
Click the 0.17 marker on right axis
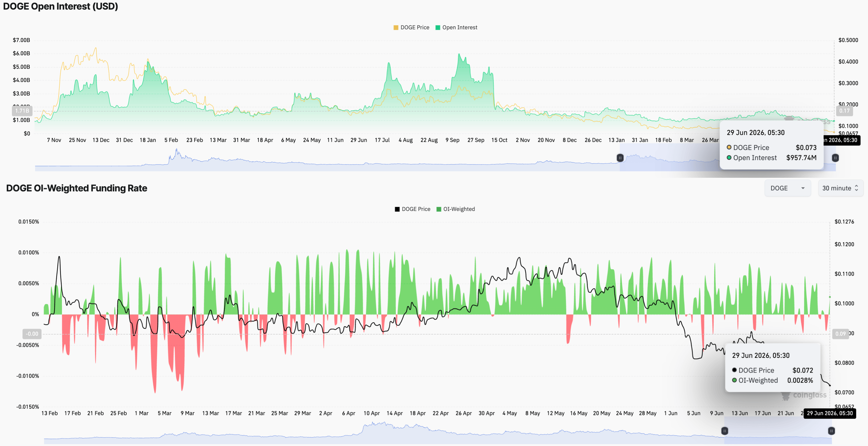(844, 111)
